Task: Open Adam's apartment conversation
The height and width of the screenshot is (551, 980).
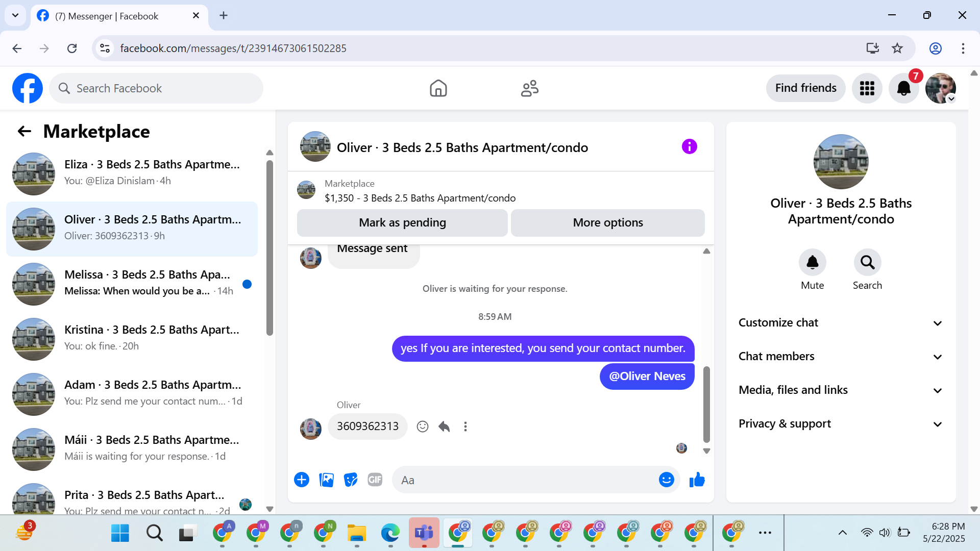Action: [132, 394]
